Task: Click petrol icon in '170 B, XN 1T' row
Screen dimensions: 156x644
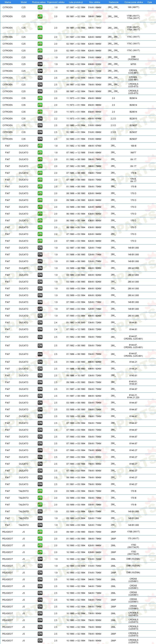Action: 40,180
